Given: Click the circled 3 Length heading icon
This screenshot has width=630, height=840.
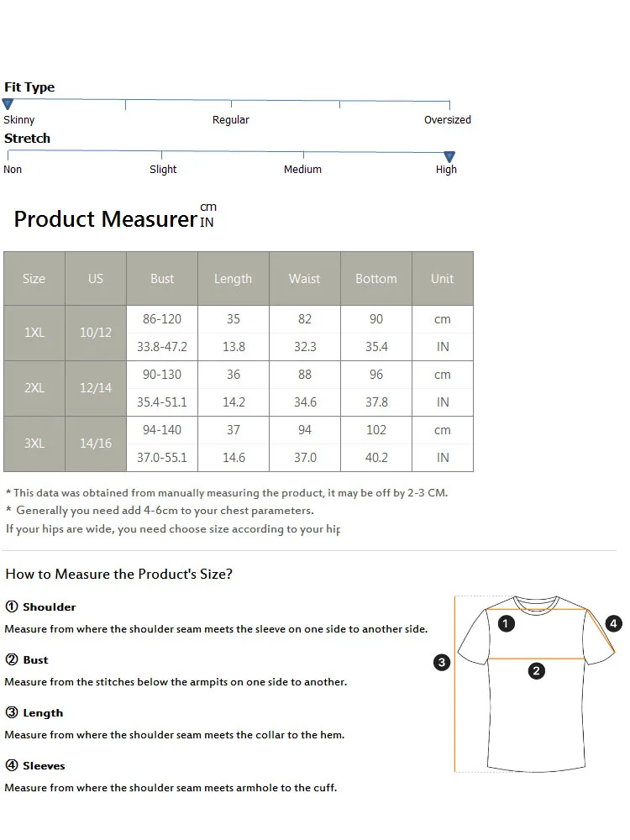Looking at the screenshot, I should point(12,712).
